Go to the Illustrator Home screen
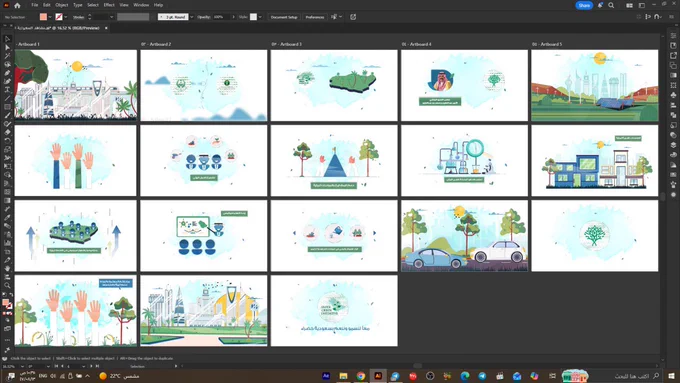The width and height of the screenshot is (680, 383). click(x=17, y=5)
